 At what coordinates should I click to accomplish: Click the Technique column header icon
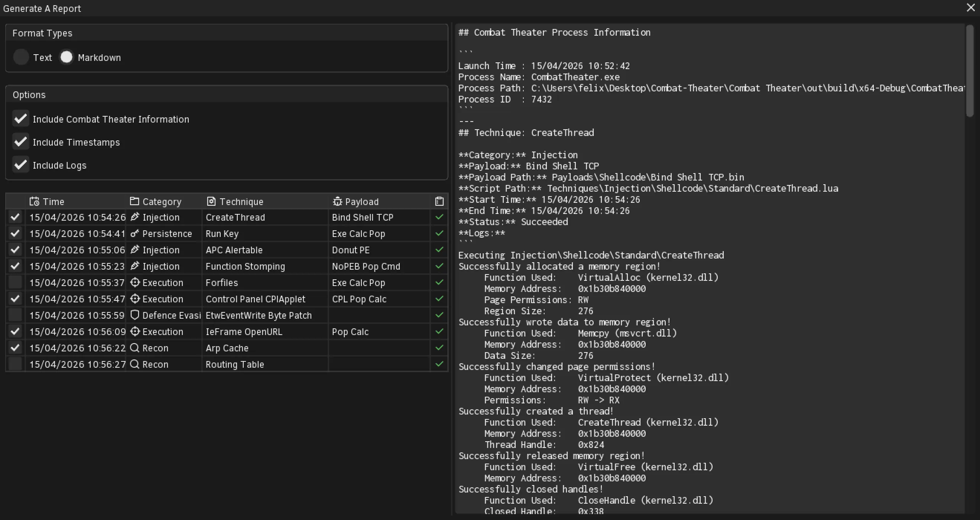pos(211,201)
